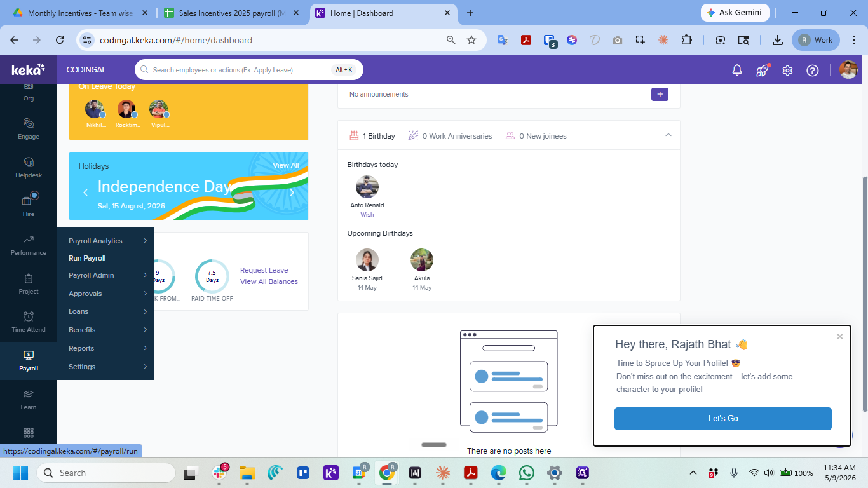
Task: Click the Request Leave link
Action: (x=264, y=270)
